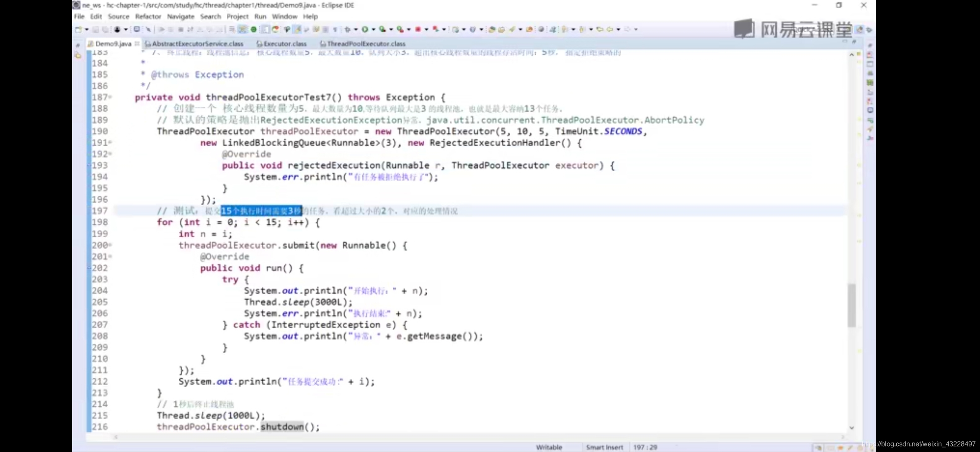Click the Minimize editor area icon

[x=845, y=41]
